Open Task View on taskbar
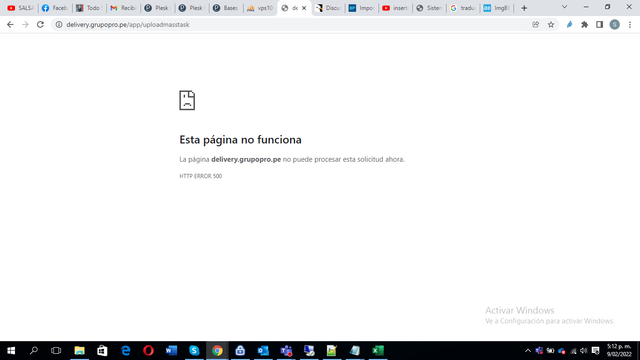 (x=56, y=350)
